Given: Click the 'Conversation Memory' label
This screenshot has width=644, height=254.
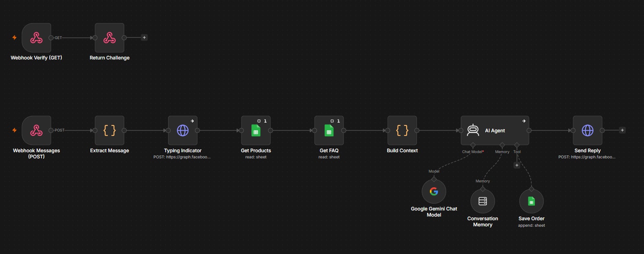Looking at the screenshot, I should 483,221.
